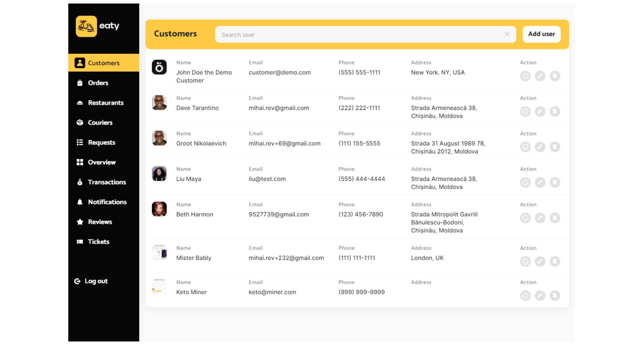Edit Dave Tarantino's customer record
Screen dimensions: 644x345
tap(540, 112)
